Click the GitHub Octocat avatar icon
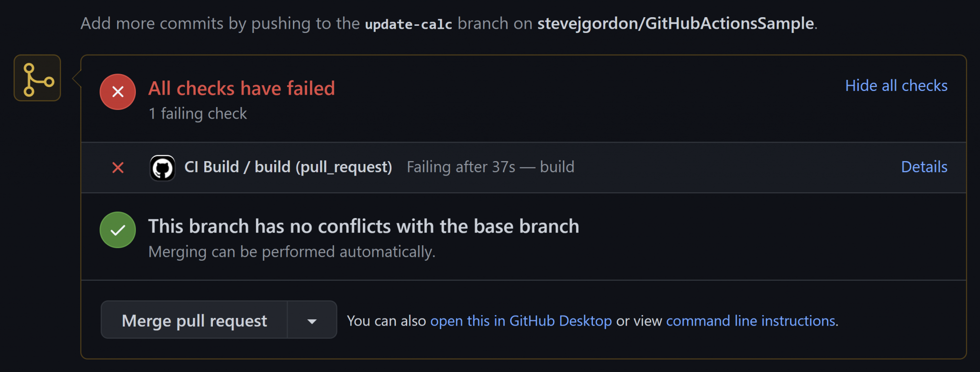Viewport: 980px width, 372px height. 162,168
